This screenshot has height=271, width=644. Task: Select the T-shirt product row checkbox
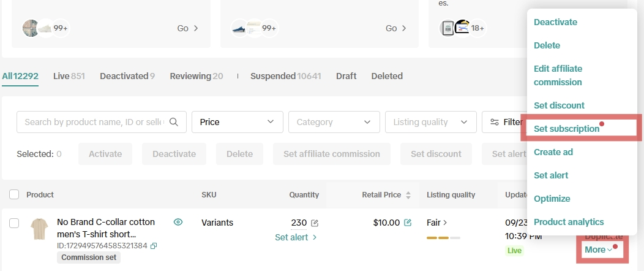tap(14, 223)
